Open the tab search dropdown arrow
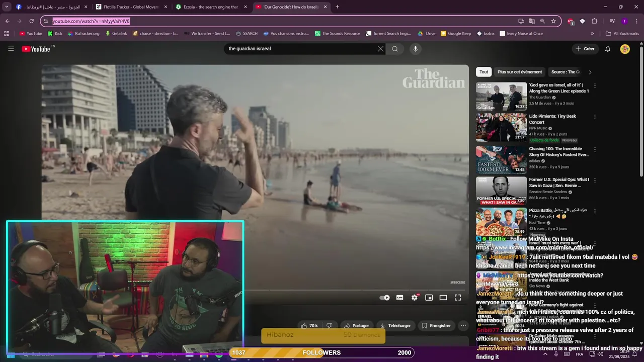 (x=7, y=7)
